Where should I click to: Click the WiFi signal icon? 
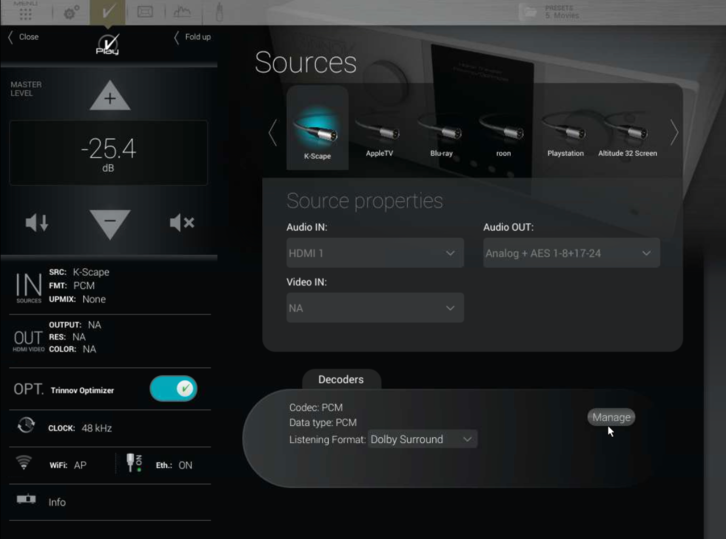24,463
